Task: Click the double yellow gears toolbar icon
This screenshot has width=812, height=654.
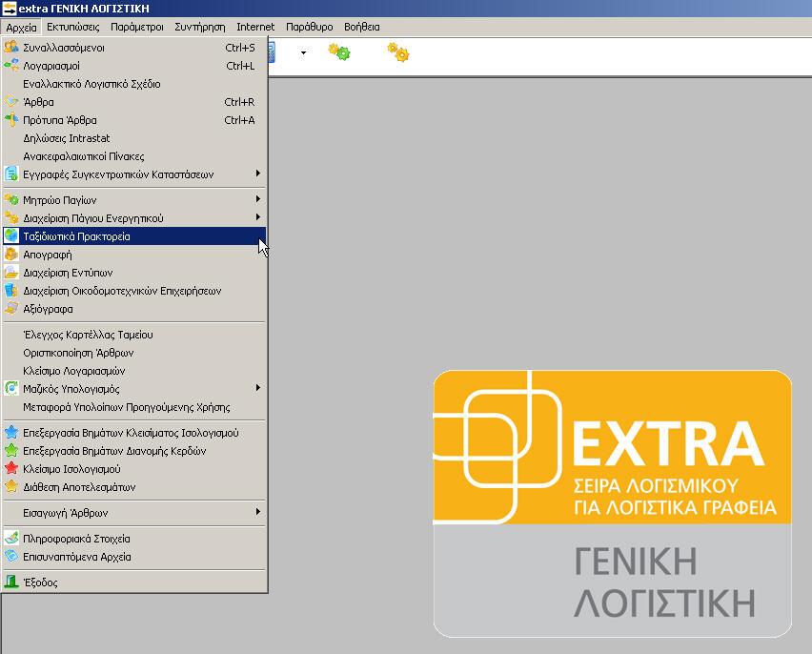Action: pos(398,51)
